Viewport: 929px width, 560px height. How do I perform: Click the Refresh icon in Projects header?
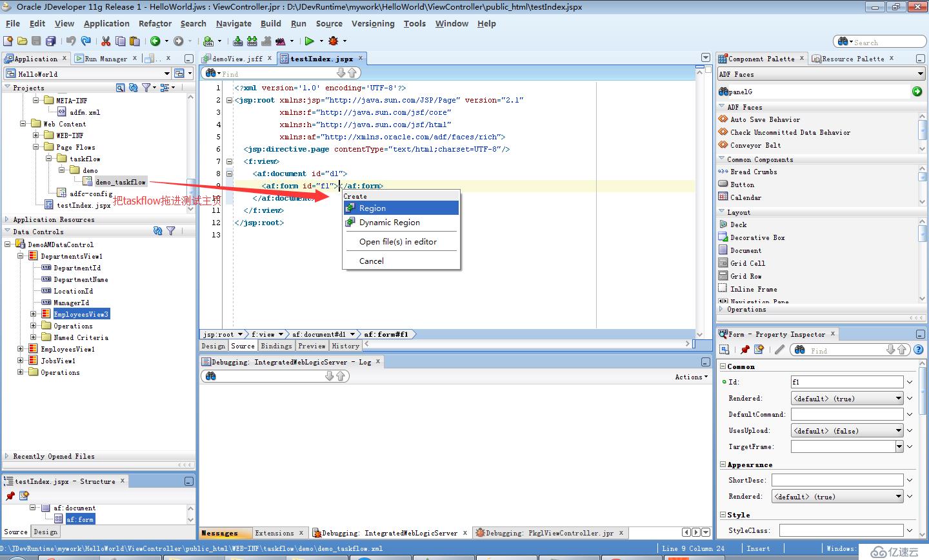(x=133, y=87)
